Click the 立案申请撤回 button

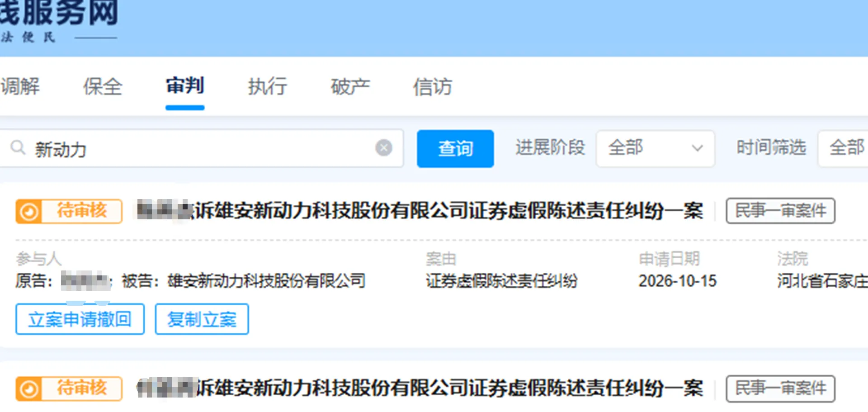pyautogui.click(x=80, y=319)
